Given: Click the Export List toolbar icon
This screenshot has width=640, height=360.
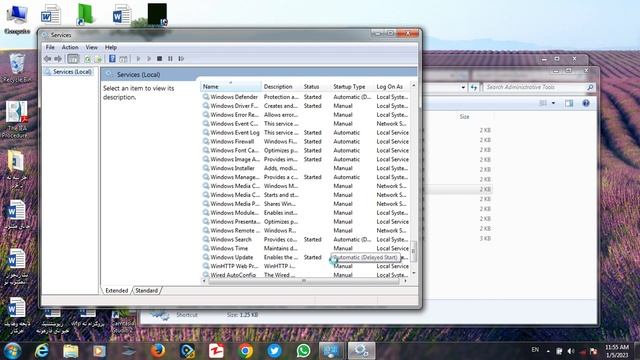Looking at the screenshot, I should [x=98, y=59].
